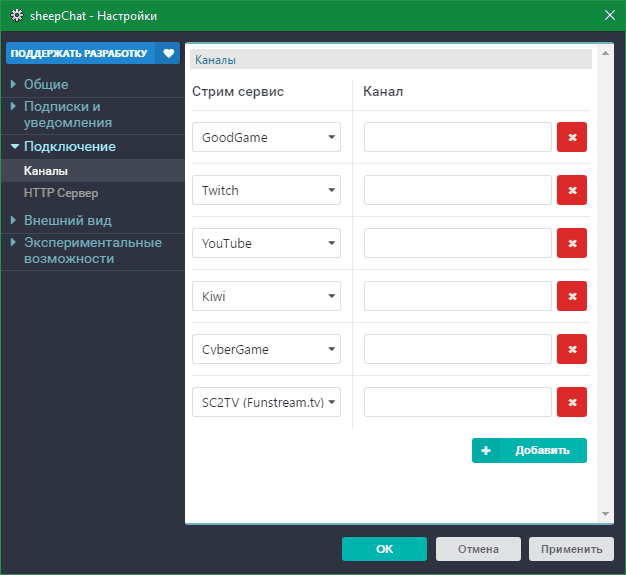Focus the Twitch channel input field
Screen dimensions: 626x575
pos(458,190)
